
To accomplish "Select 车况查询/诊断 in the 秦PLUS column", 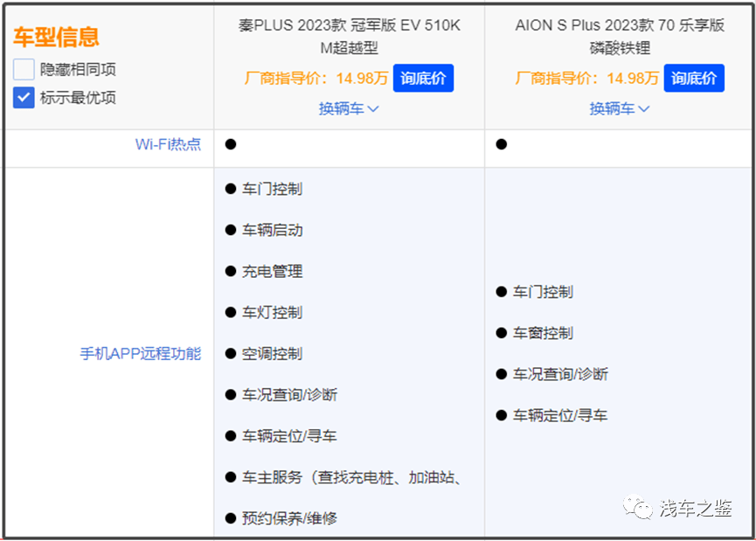I will tap(290, 395).
